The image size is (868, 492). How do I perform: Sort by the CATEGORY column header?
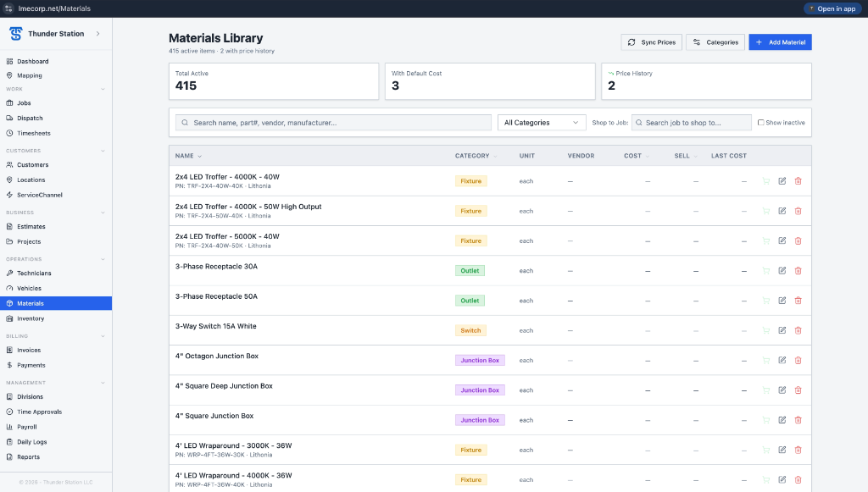pyautogui.click(x=476, y=156)
